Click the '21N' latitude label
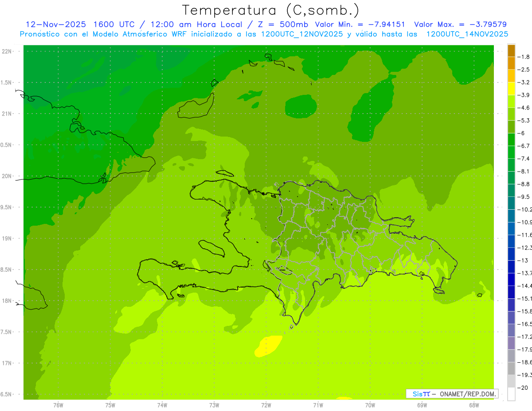Viewport: 532px width, 411px height. coord(7,114)
